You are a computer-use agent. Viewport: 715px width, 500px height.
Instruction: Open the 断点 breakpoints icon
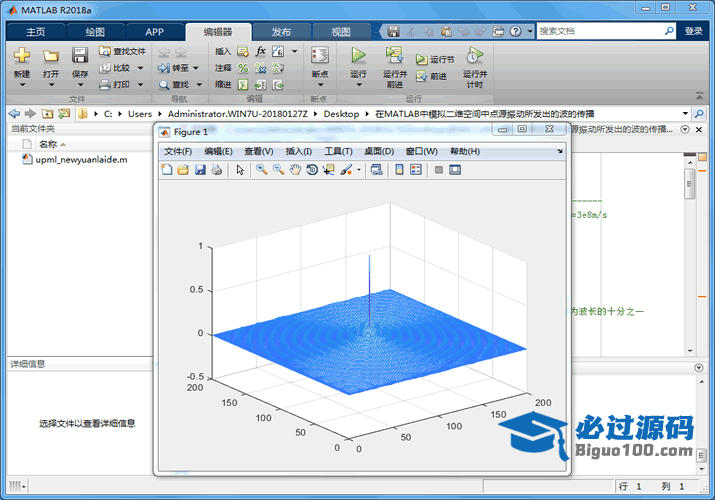coord(320,55)
